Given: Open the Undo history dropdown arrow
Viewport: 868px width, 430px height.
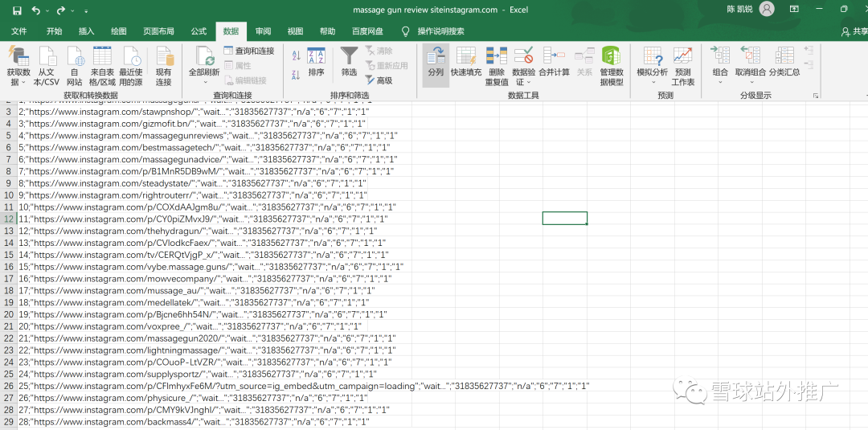Looking at the screenshot, I should (x=47, y=10).
